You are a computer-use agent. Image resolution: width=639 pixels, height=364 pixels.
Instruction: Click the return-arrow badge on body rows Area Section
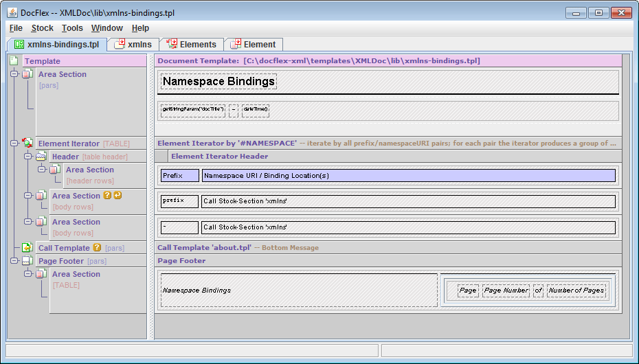click(x=117, y=196)
